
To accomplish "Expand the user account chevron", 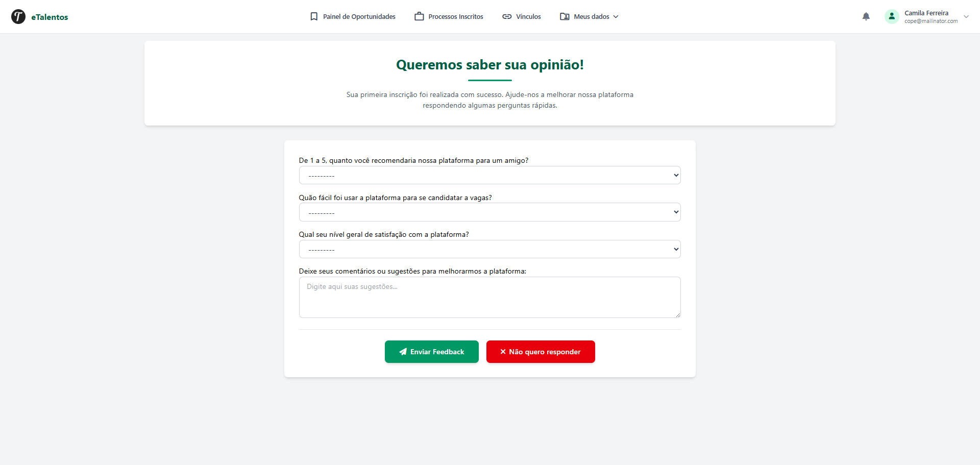I will tap(966, 16).
